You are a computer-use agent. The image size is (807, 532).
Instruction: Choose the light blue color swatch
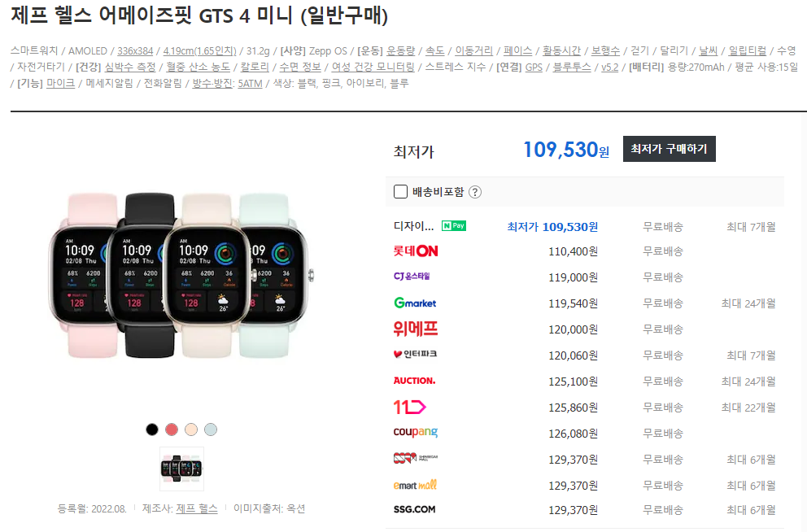click(211, 430)
